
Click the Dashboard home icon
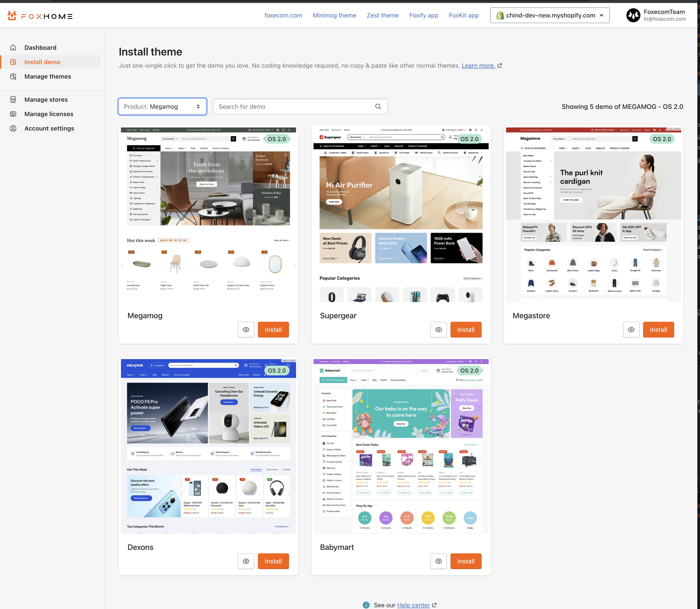(13, 48)
